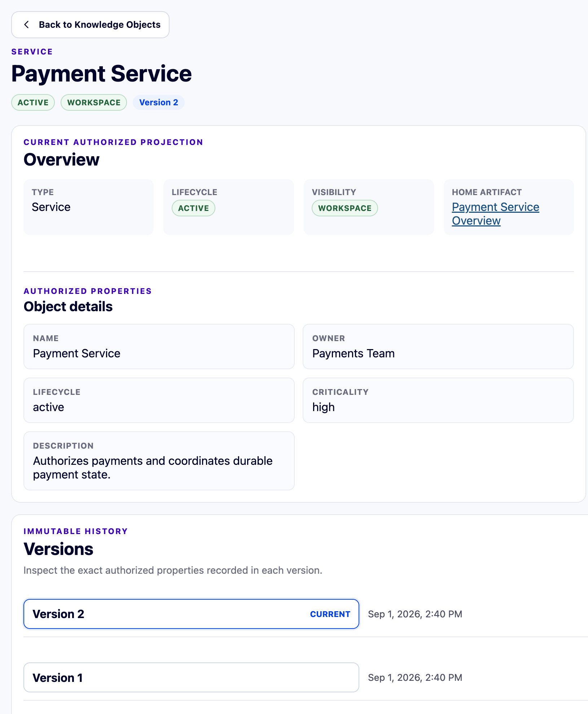Click the 'Payments Team' owner value

coord(354,353)
